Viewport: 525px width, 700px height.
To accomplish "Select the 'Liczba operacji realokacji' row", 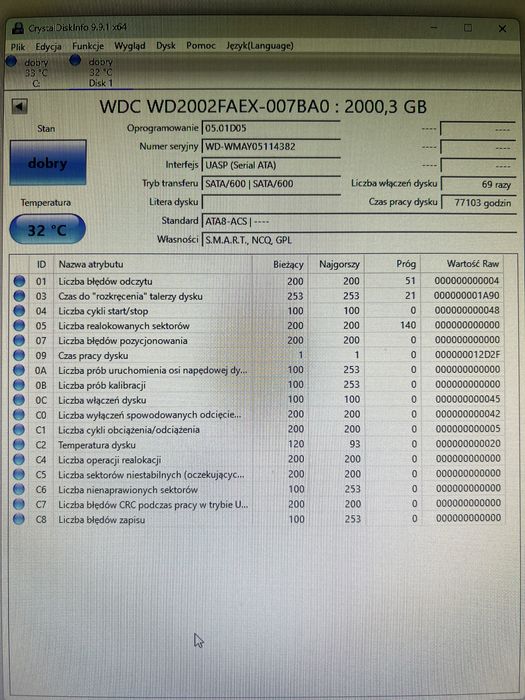I will 257,459.
